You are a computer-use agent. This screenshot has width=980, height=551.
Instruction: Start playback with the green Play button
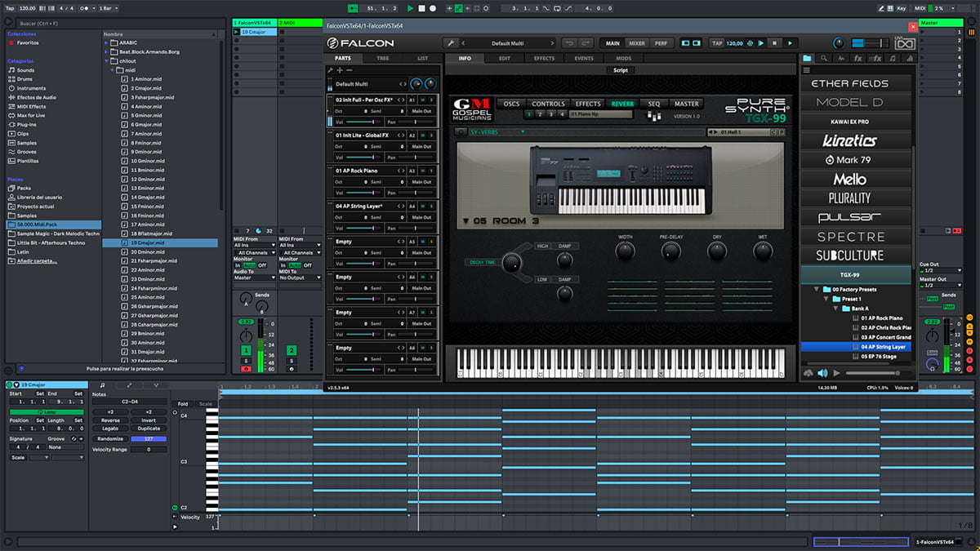pos(411,7)
